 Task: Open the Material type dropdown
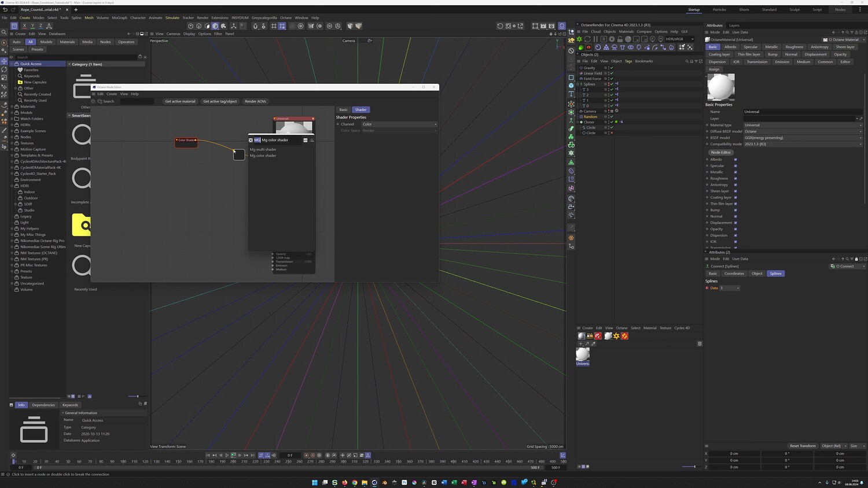tap(803, 125)
